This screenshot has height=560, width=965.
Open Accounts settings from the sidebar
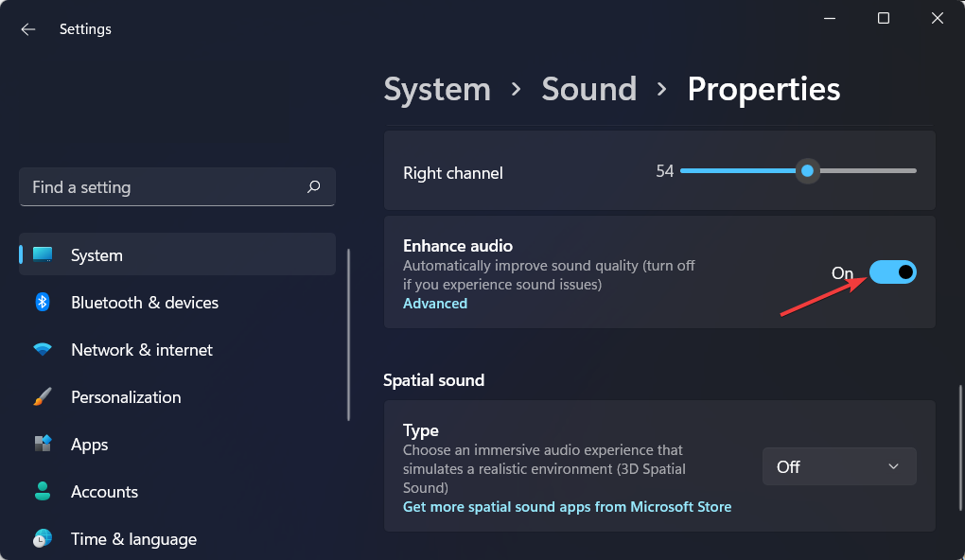coord(104,491)
